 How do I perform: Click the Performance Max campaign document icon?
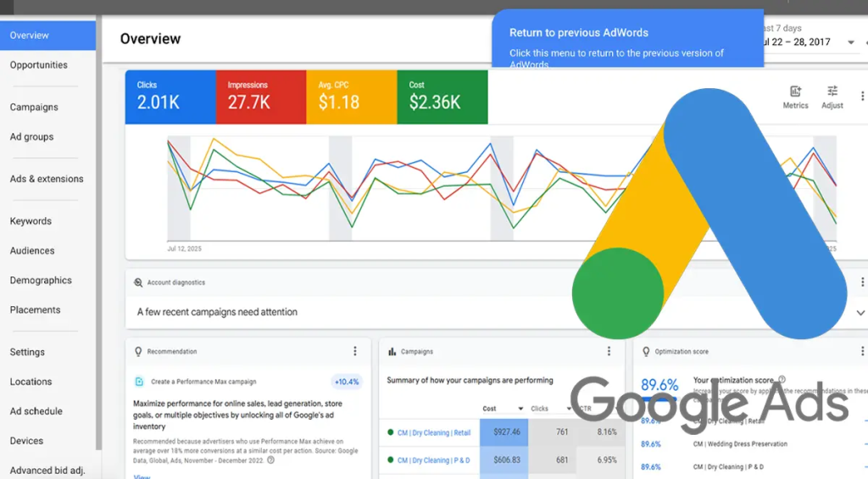coord(139,382)
